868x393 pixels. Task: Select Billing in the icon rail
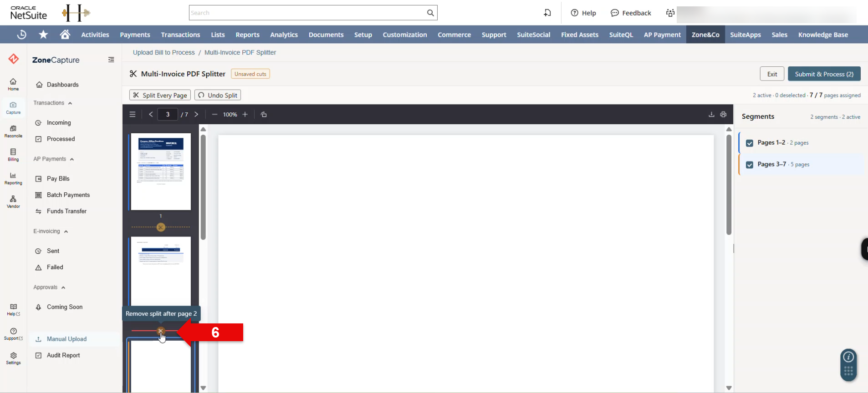pyautogui.click(x=13, y=155)
